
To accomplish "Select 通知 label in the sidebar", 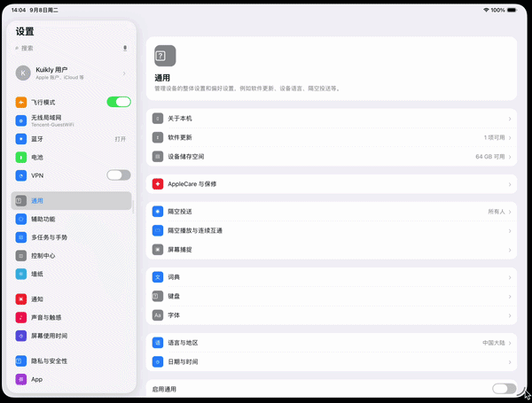I will 37,299.
